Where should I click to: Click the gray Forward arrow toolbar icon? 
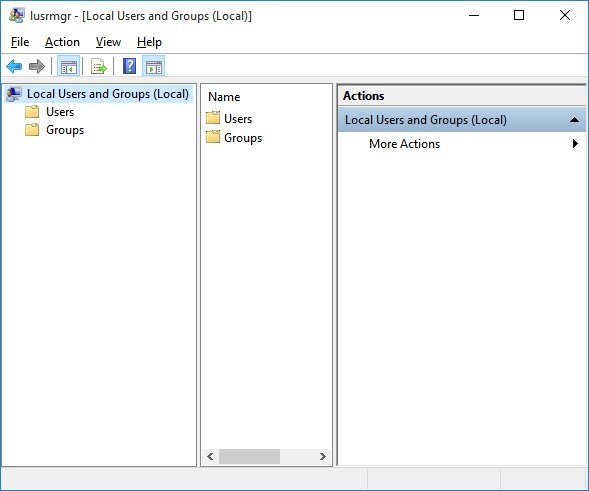(x=36, y=67)
